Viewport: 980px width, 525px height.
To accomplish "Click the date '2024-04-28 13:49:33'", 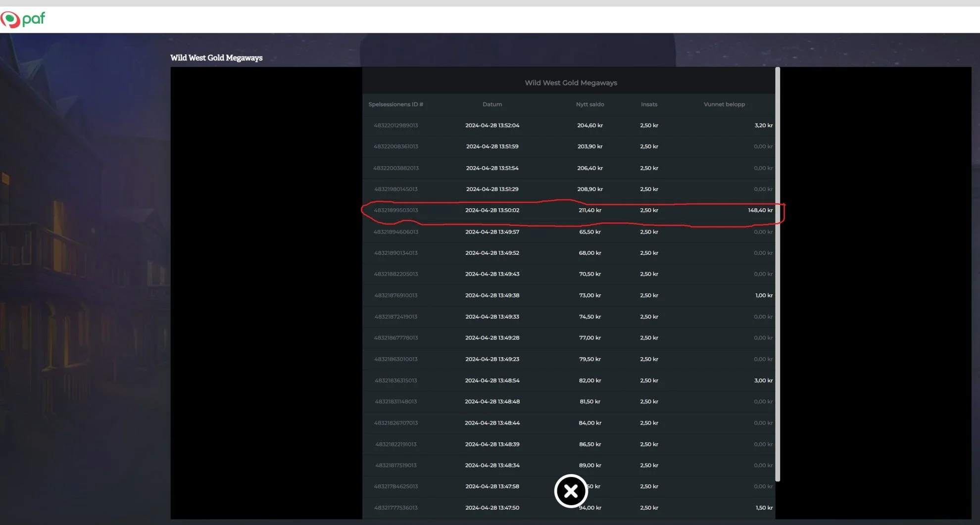I will point(492,317).
